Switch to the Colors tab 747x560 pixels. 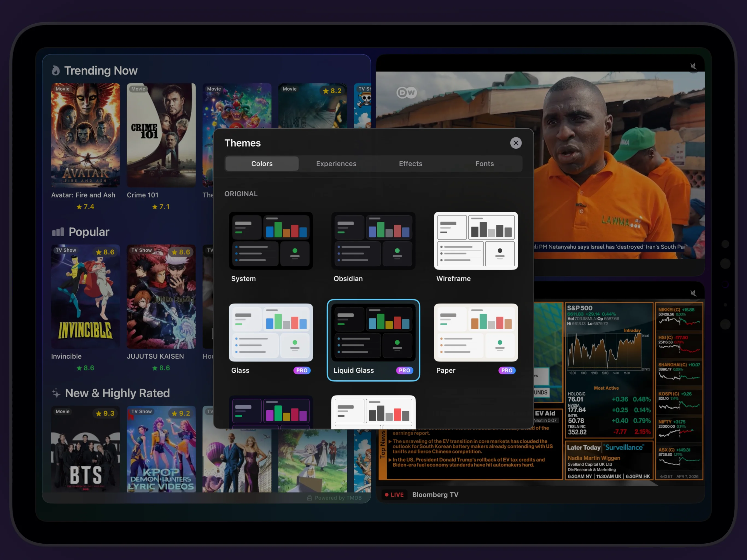pyautogui.click(x=262, y=164)
